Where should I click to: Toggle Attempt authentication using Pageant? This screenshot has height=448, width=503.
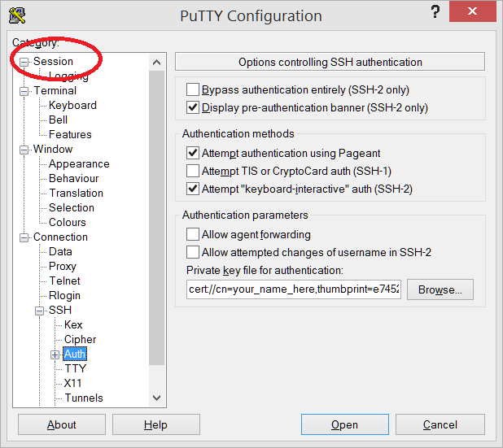(x=192, y=153)
